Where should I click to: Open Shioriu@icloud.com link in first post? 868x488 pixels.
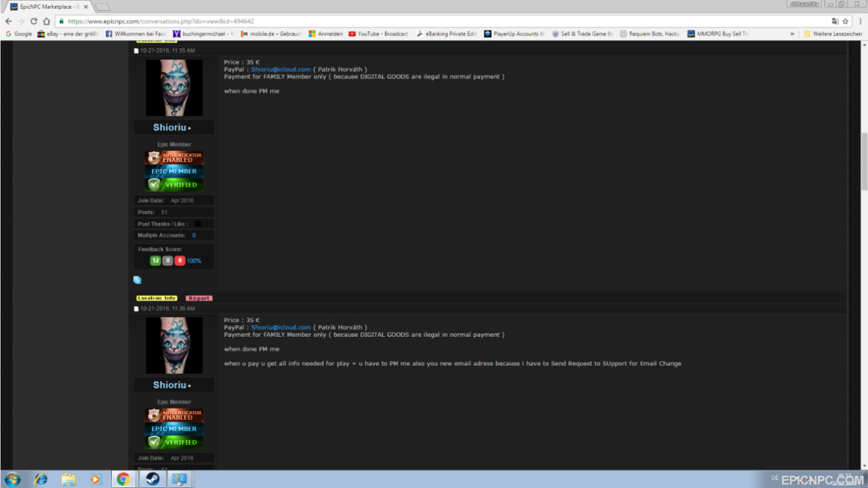pos(281,69)
